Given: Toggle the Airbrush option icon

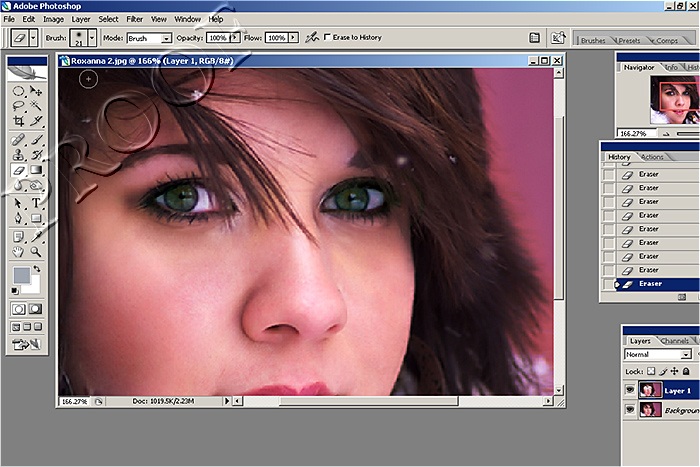Looking at the screenshot, I should click(x=312, y=38).
